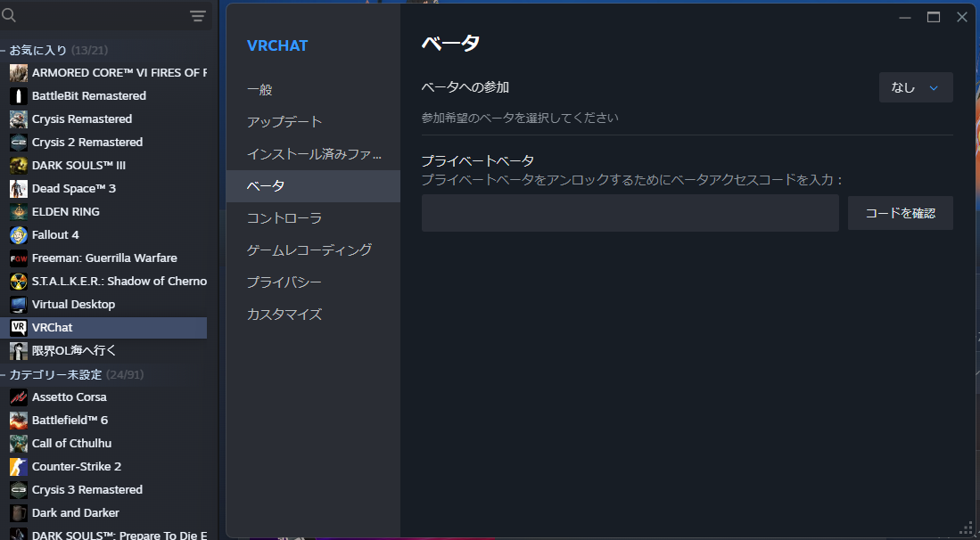The image size is (980, 540).
Task: Select Assetto Corsa in the library
Action: click(103, 397)
